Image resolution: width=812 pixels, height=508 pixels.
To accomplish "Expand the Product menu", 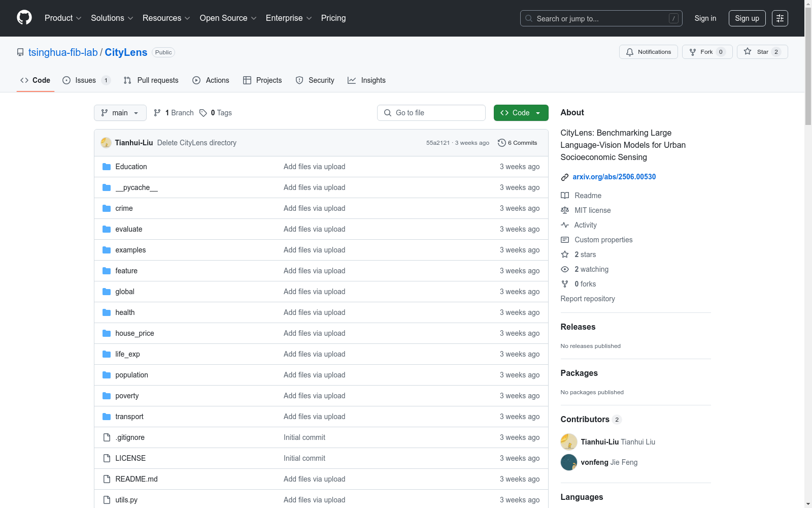I will (x=63, y=18).
